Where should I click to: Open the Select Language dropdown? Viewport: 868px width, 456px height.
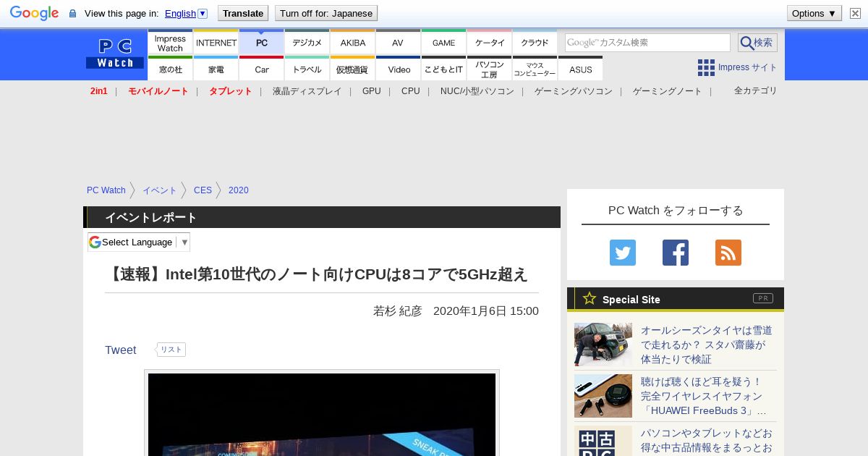[x=139, y=242]
